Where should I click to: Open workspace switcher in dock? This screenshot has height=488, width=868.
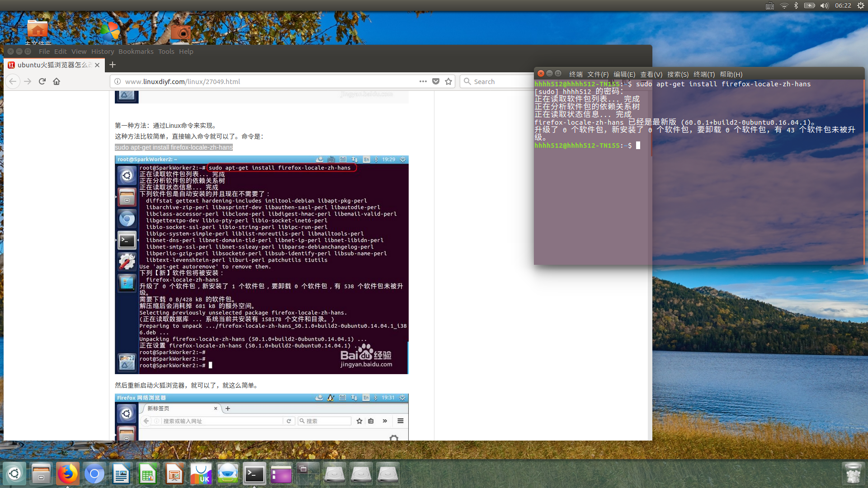tap(308, 474)
